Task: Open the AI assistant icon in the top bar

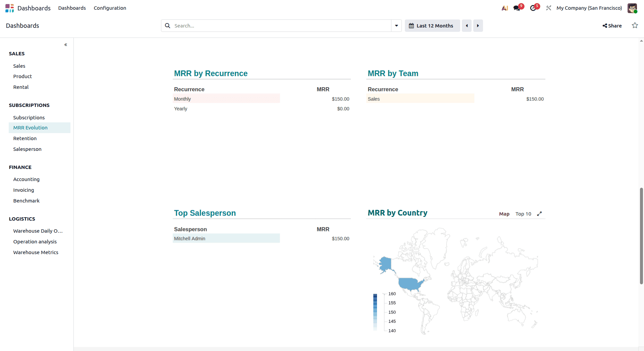Action: click(505, 8)
